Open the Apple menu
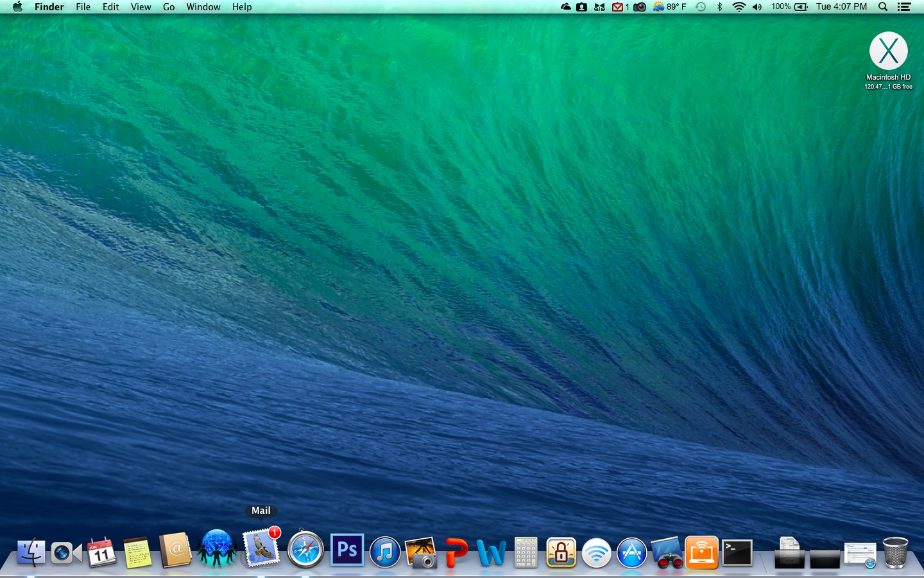Screen dimensions: 924x578 point(17,7)
